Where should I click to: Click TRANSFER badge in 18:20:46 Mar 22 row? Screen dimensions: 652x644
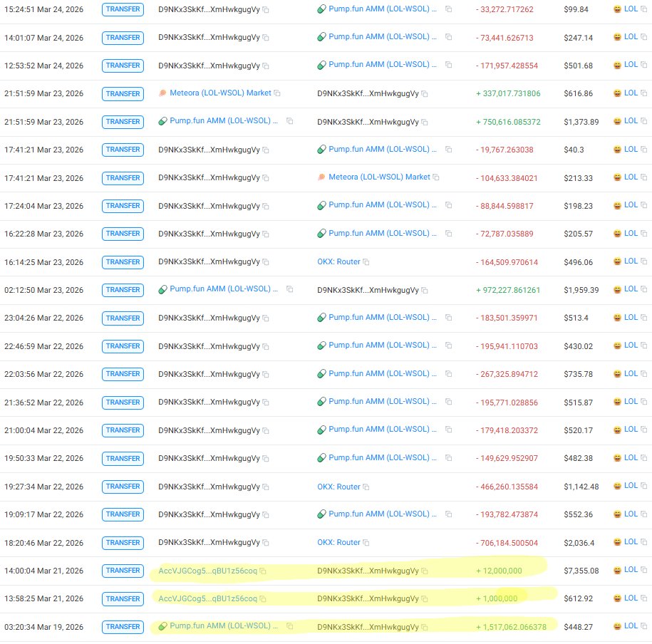tap(123, 543)
